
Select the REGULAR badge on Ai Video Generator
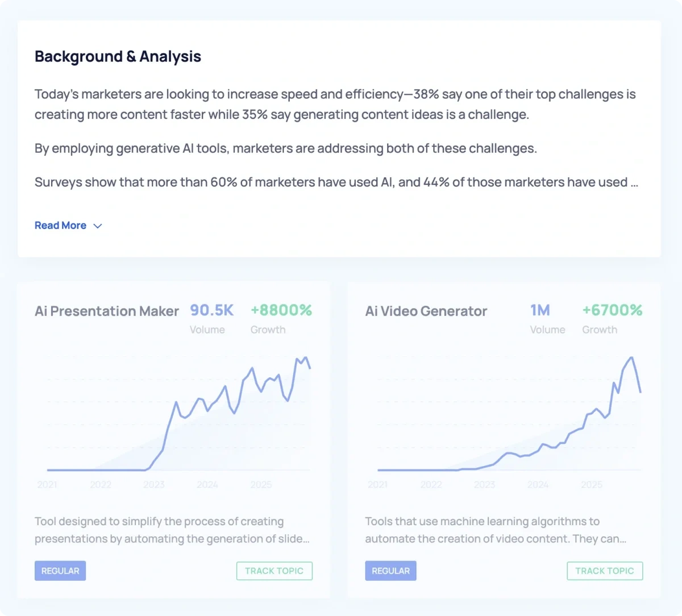pyautogui.click(x=390, y=570)
